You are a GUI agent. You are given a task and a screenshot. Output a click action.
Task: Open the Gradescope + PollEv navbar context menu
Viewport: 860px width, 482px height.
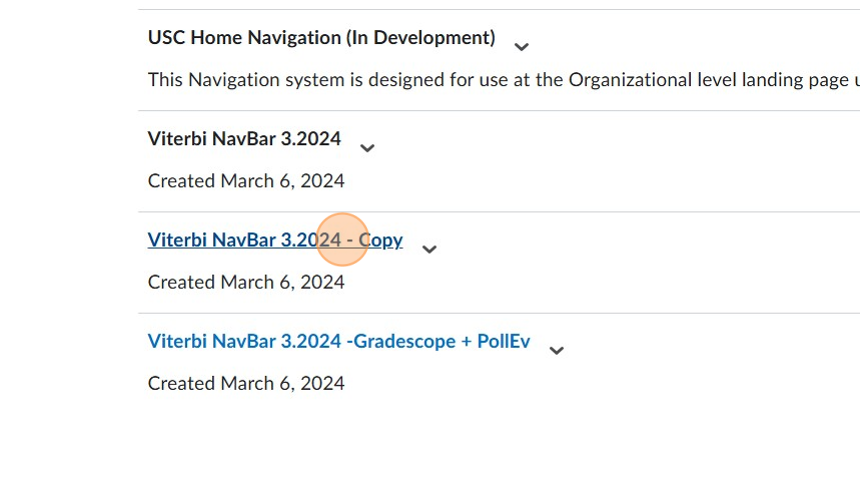557,350
